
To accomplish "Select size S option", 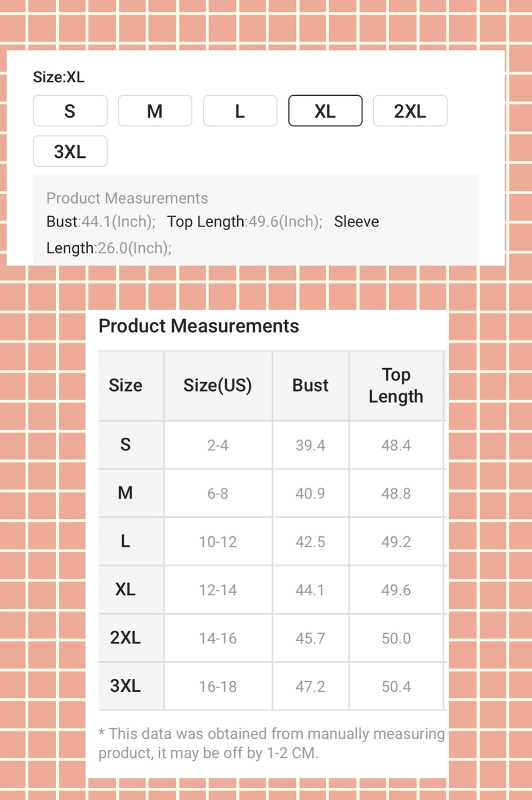I will tap(70, 110).
